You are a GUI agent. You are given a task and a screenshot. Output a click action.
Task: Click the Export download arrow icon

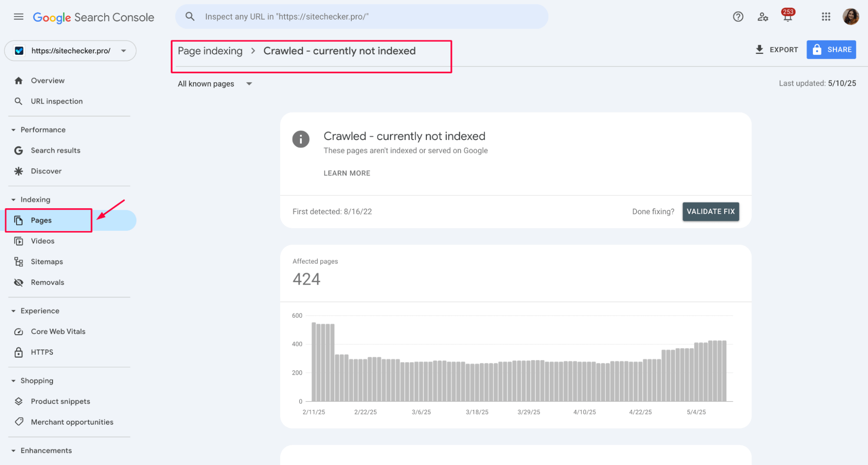[759, 50]
